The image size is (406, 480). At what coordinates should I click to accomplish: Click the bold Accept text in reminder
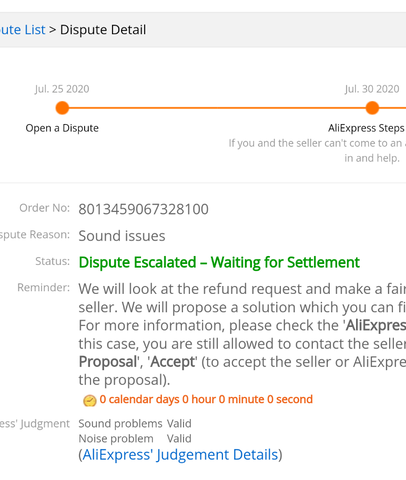tap(172, 362)
